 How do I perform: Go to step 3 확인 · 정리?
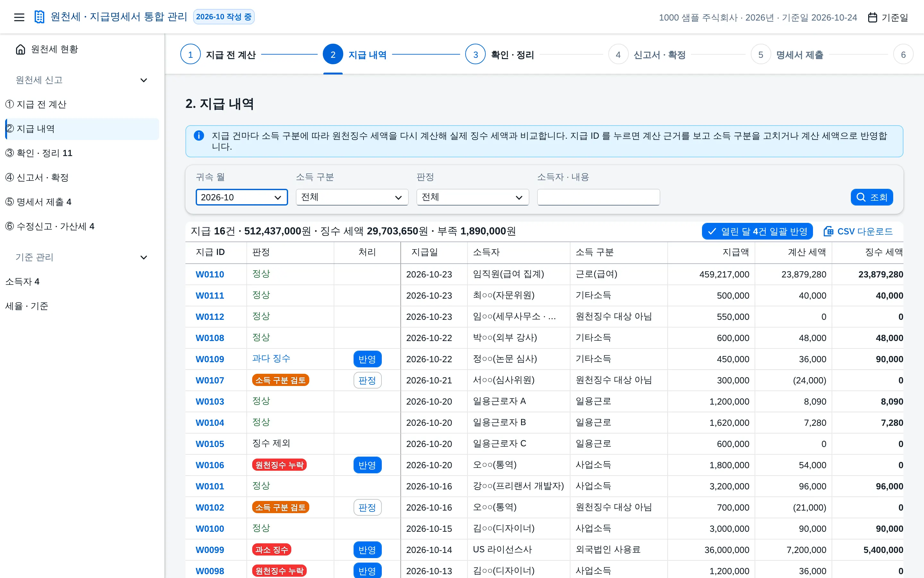coord(500,55)
